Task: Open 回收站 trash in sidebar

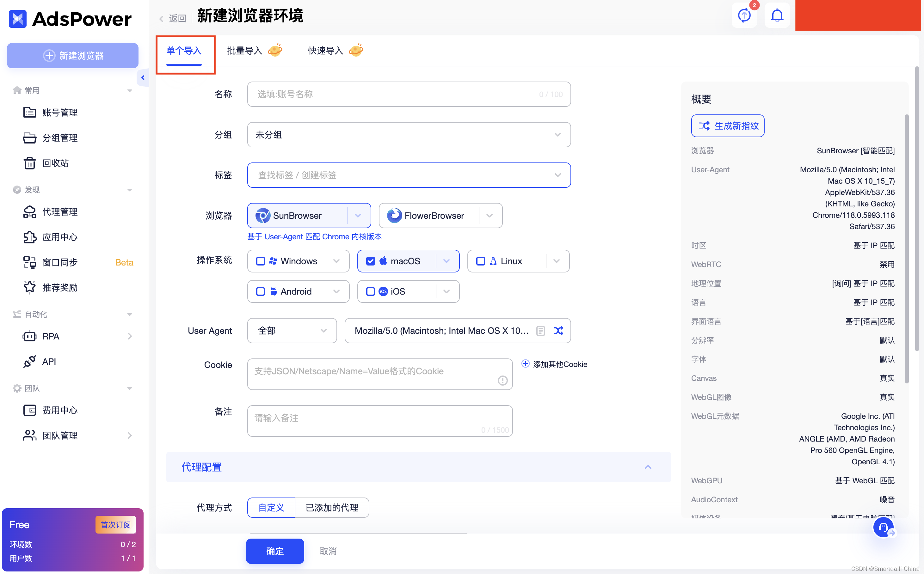Action: click(55, 163)
